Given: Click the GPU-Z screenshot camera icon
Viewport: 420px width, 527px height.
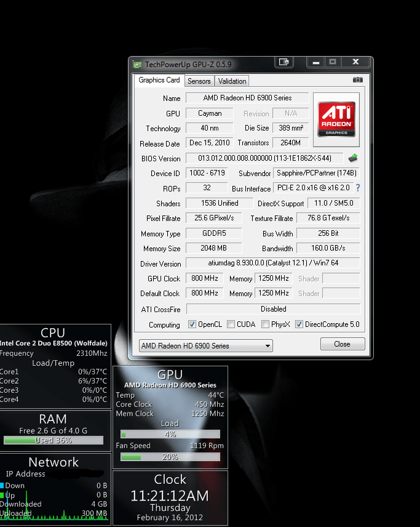Looking at the screenshot, I should click(357, 80).
